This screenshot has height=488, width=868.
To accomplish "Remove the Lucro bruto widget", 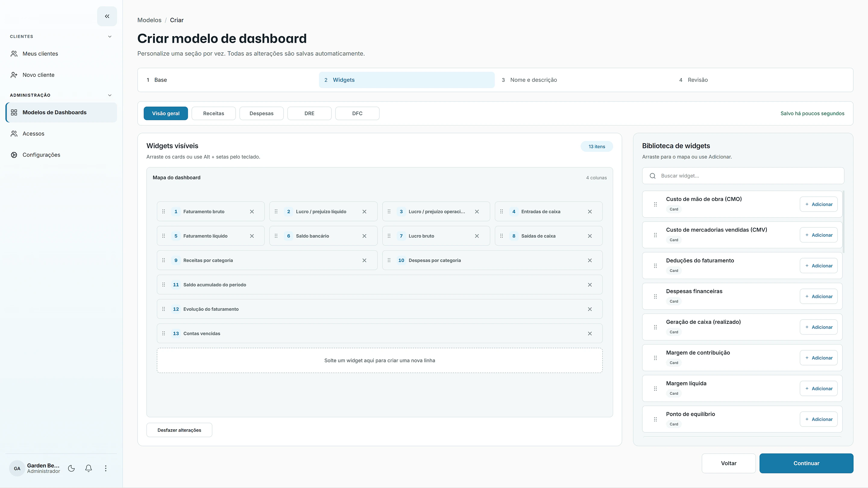I will pos(477,236).
